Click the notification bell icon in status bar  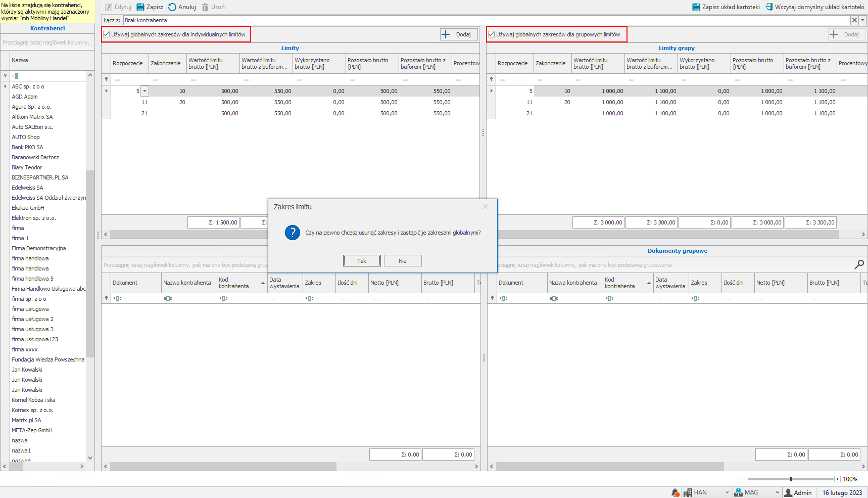click(675, 492)
